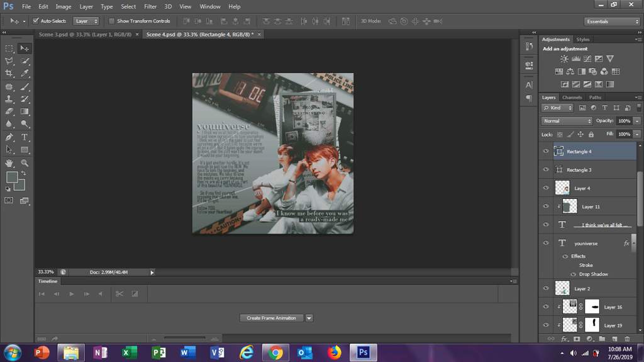The width and height of the screenshot is (644, 362).
Task: Click the Create Frame Animation button
Action: point(272,318)
